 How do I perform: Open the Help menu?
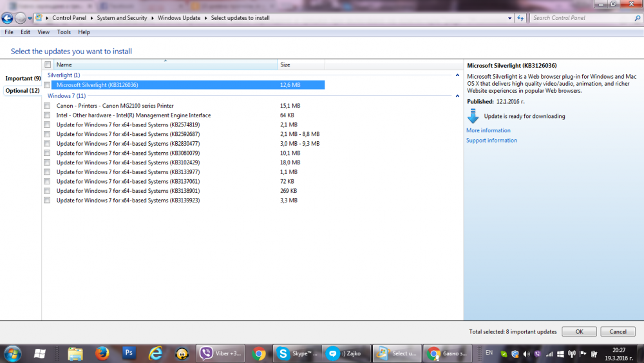[84, 32]
